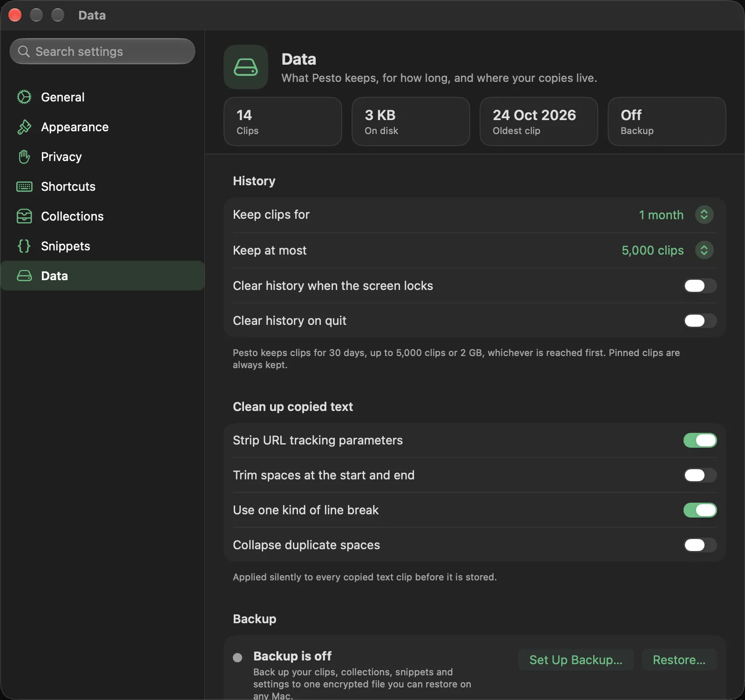The width and height of the screenshot is (745, 700).
Task: Click the Privacy hand icon
Action: tap(24, 156)
